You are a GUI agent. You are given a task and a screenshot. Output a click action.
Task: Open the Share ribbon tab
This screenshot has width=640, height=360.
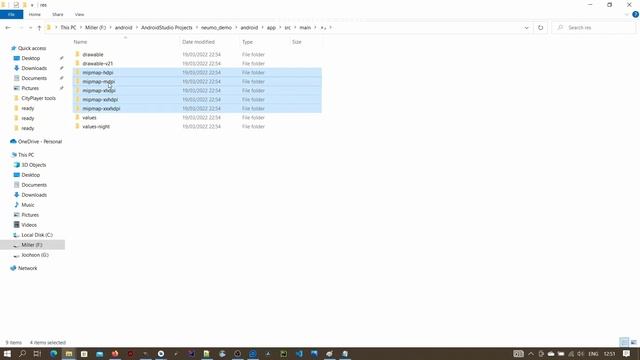click(58, 14)
